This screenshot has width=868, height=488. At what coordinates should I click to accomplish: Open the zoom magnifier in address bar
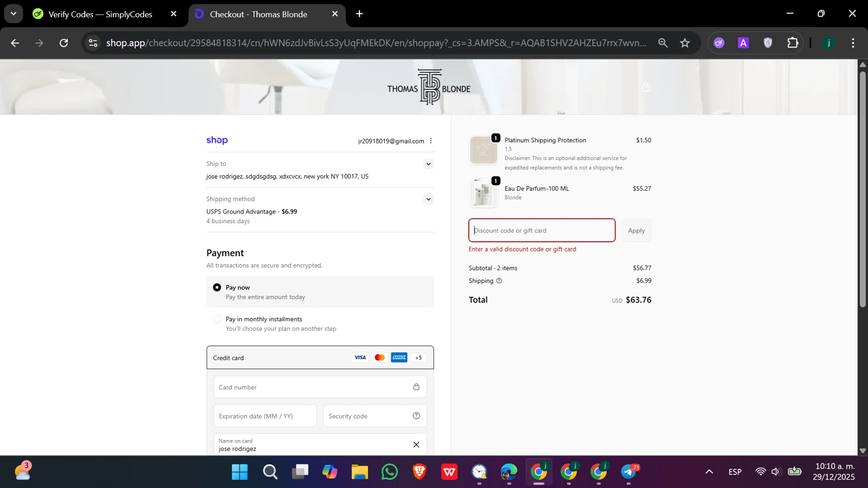(x=663, y=43)
